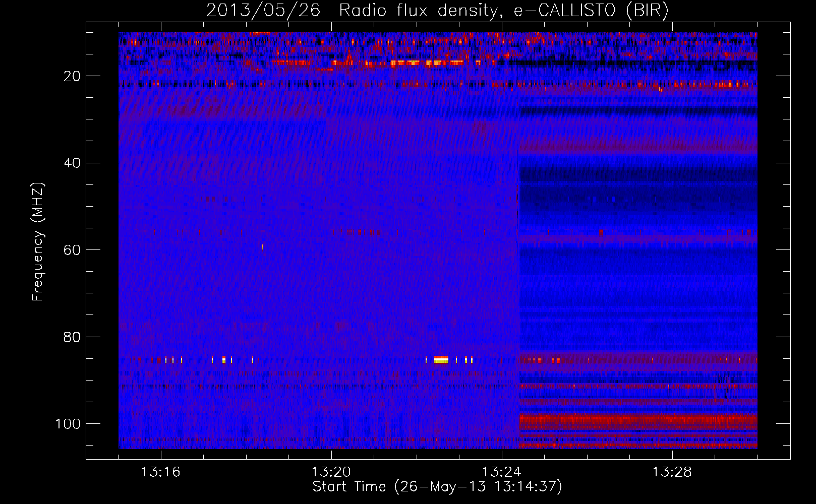816x504 pixels.
Task: Click the 'Frequency (MHZ)' axis label
Action: (38, 241)
